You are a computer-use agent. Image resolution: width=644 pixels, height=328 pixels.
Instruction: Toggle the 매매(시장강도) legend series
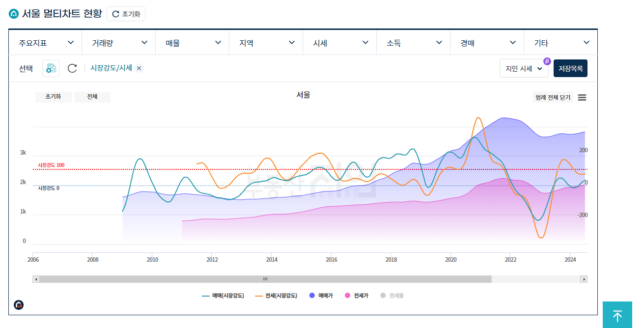point(223,296)
